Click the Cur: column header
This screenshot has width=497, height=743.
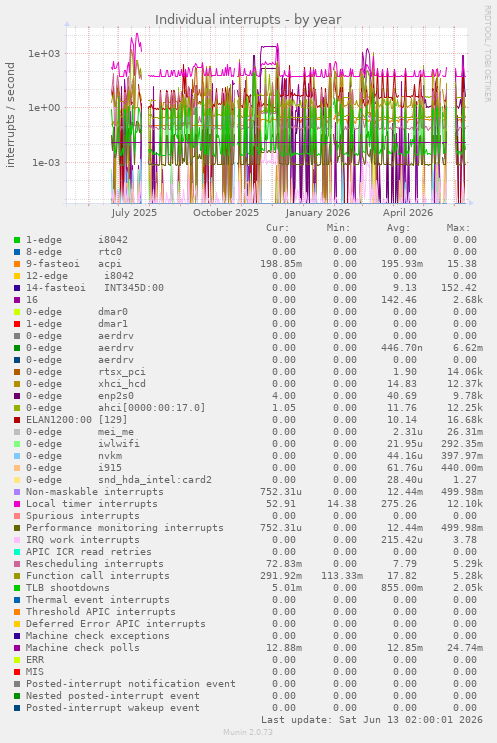[x=278, y=228]
